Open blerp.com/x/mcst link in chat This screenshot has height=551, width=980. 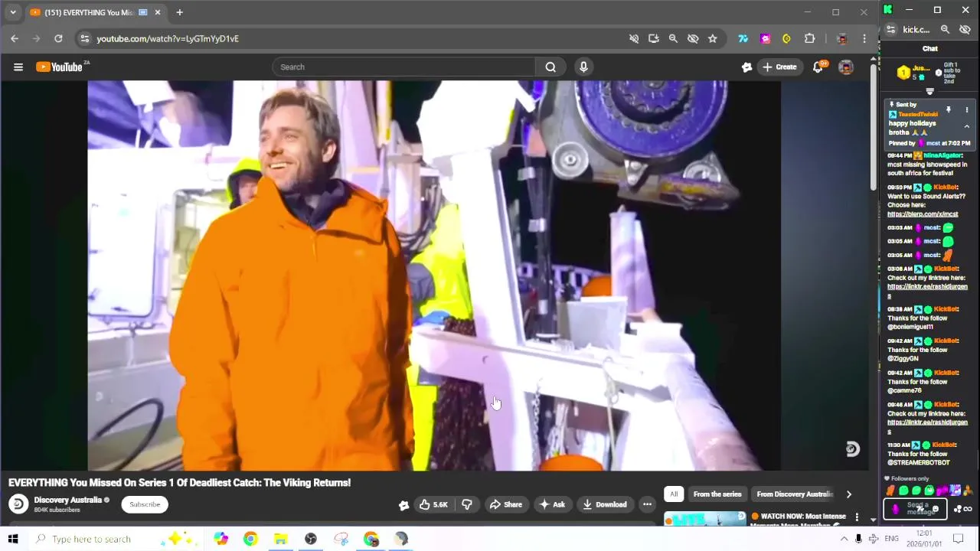tap(923, 214)
